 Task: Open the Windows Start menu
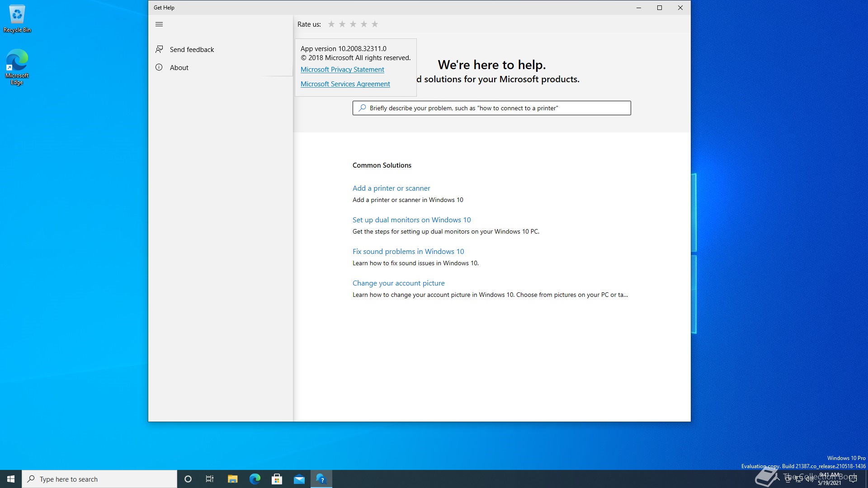11,479
